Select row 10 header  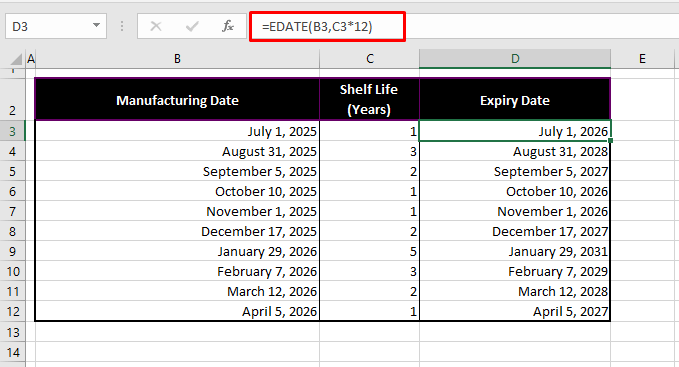coord(13,271)
